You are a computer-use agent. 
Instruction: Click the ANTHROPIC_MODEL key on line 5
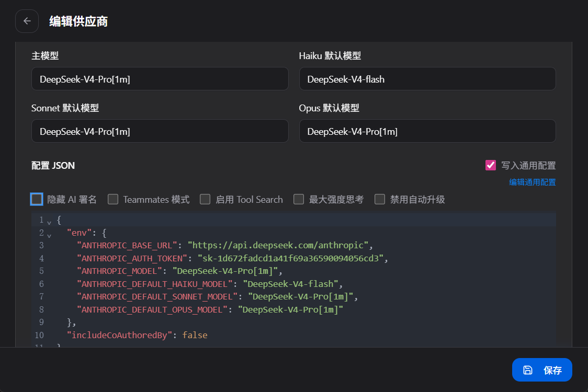(119, 271)
